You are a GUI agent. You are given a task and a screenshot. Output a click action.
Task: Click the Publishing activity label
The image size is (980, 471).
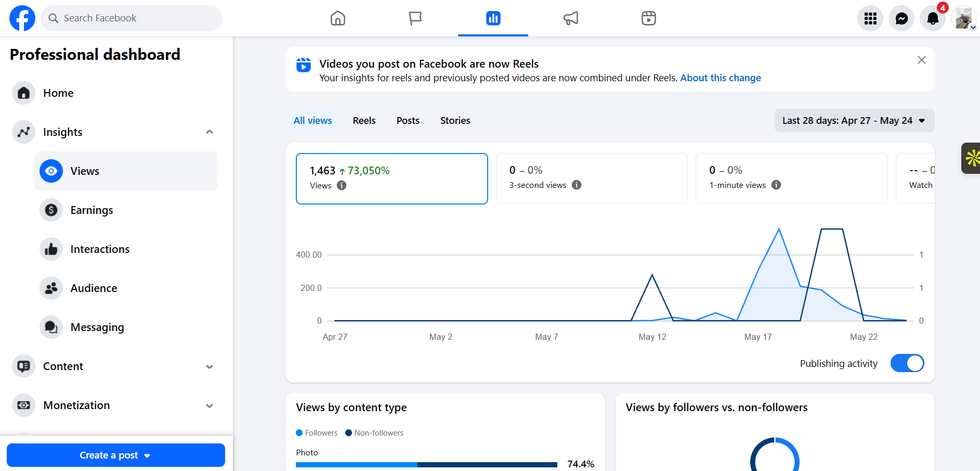point(839,364)
